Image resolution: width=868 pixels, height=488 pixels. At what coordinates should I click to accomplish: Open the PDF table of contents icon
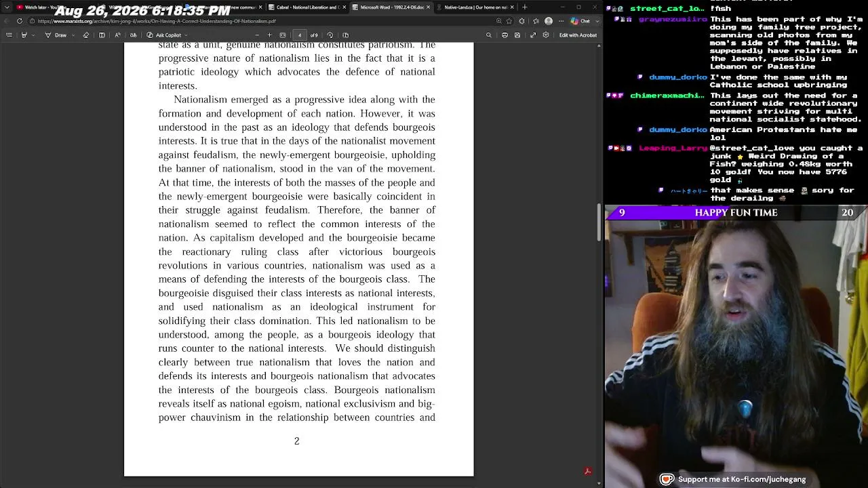(x=9, y=35)
